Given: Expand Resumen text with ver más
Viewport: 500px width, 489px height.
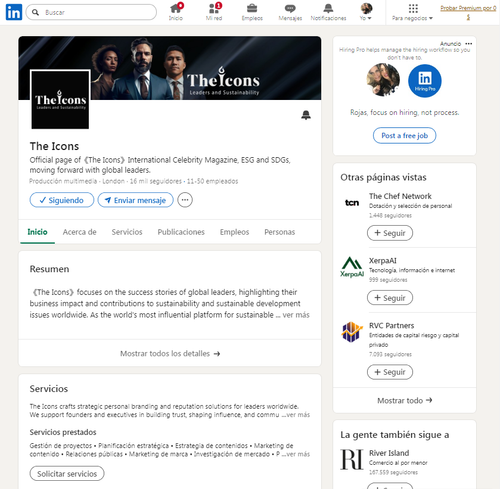Looking at the screenshot, I should [296, 315].
